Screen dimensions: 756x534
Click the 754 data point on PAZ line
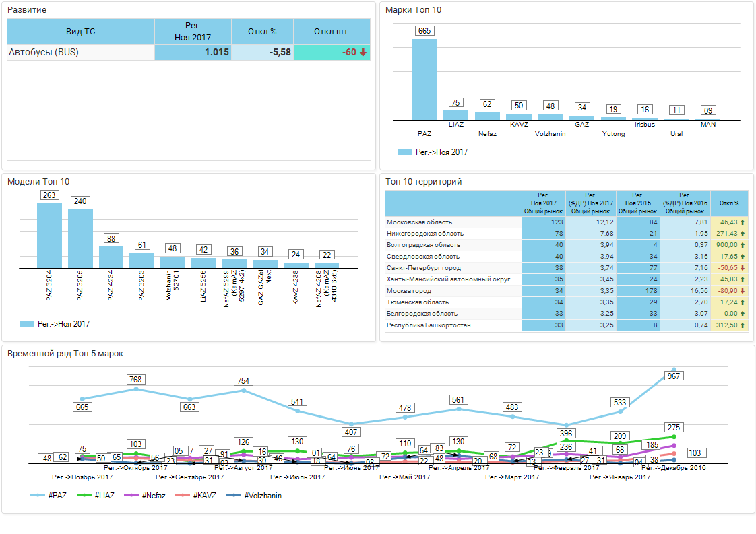[x=243, y=390]
